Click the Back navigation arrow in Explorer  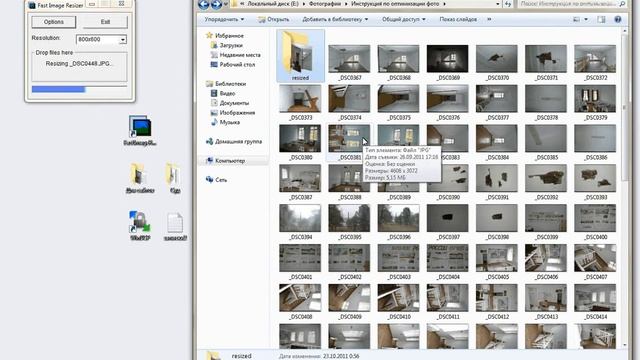click(x=203, y=4)
